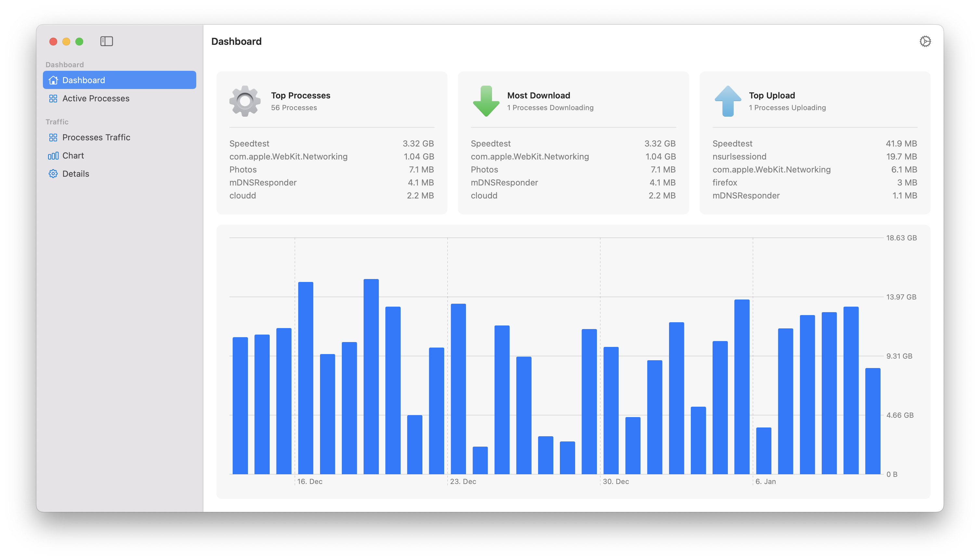
Task: Toggle the sidebar panel icon
Action: [x=107, y=41]
